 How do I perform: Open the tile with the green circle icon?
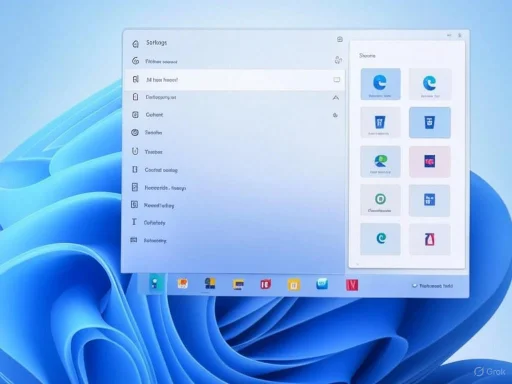tap(380, 200)
